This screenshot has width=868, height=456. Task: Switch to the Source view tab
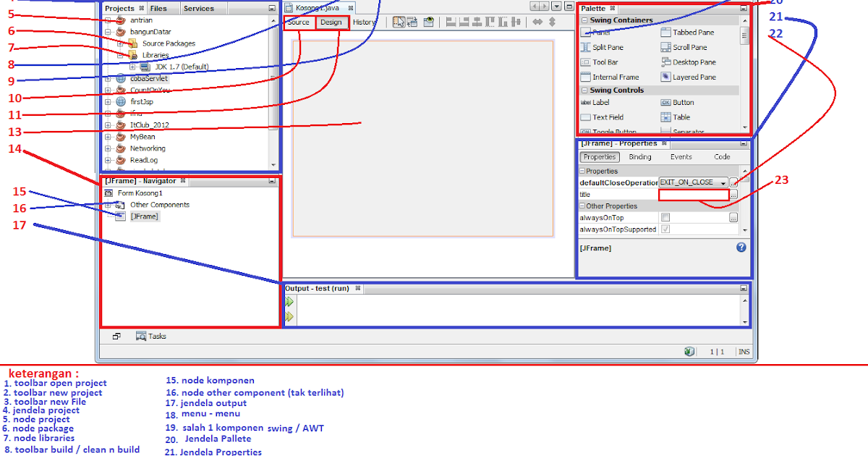pyautogui.click(x=299, y=22)
